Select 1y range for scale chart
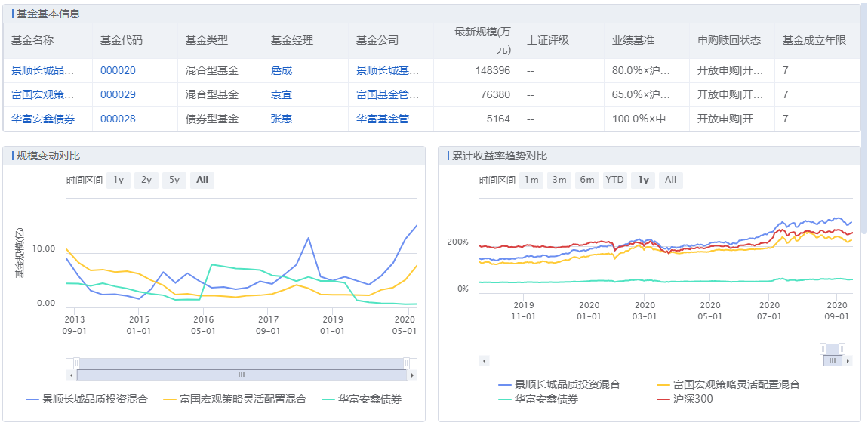Viewport: 868px width, 429px height. tap(119, 180)
